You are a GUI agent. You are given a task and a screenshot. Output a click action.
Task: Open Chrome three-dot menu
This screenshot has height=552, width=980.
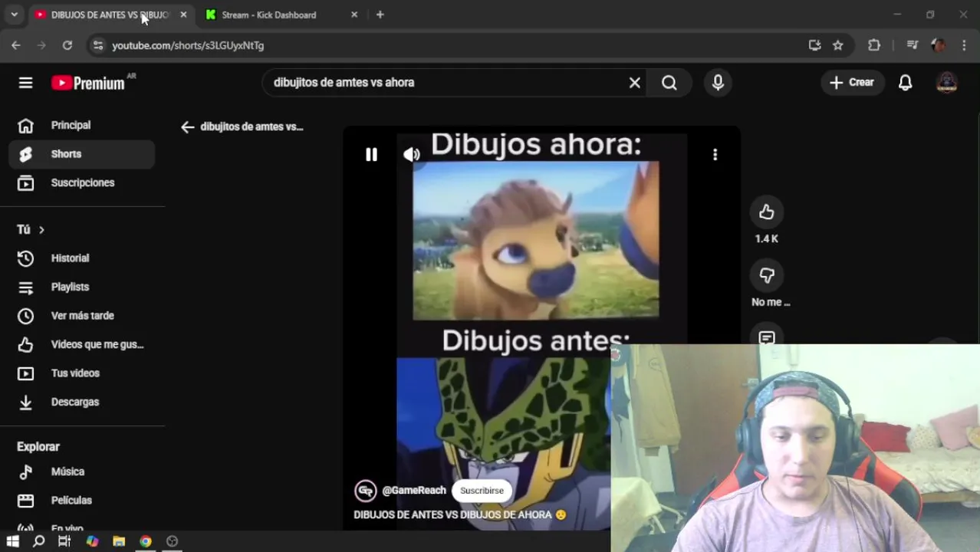tap(964, 45)
